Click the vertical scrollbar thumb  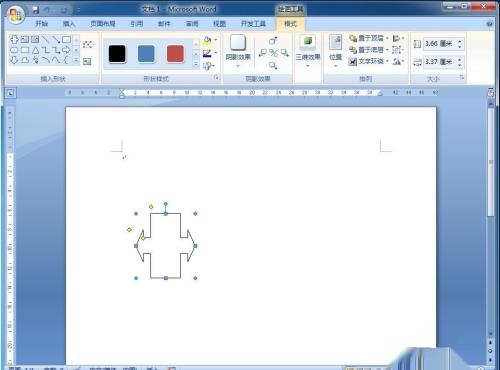coord(491,162)
